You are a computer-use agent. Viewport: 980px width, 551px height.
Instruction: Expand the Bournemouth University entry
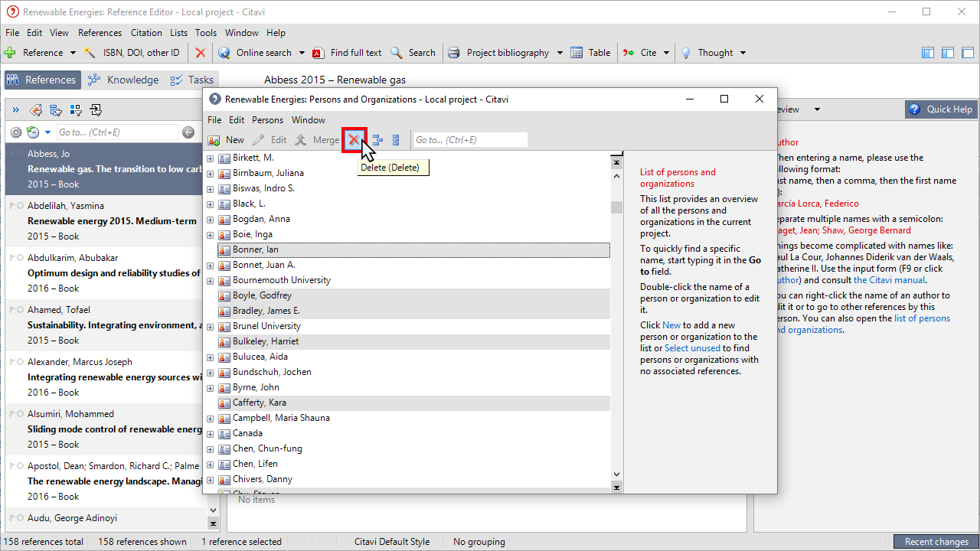pyautogui.click(x=211, y=280)
